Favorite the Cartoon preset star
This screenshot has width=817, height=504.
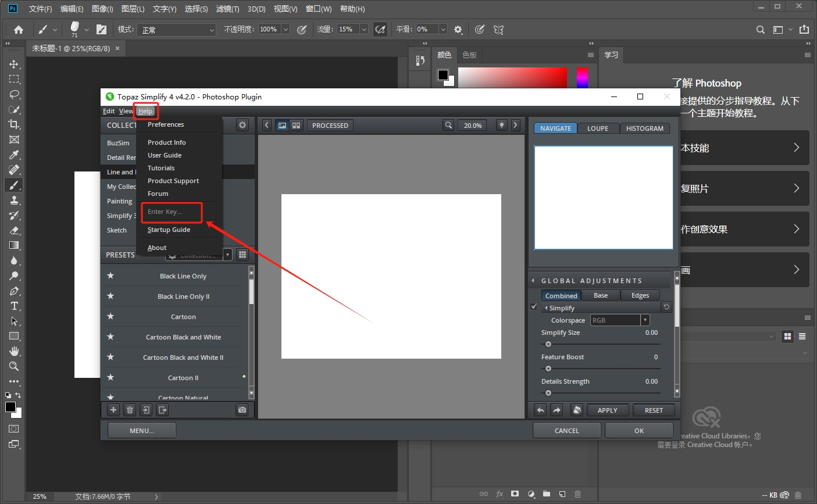tap(110, 317)
